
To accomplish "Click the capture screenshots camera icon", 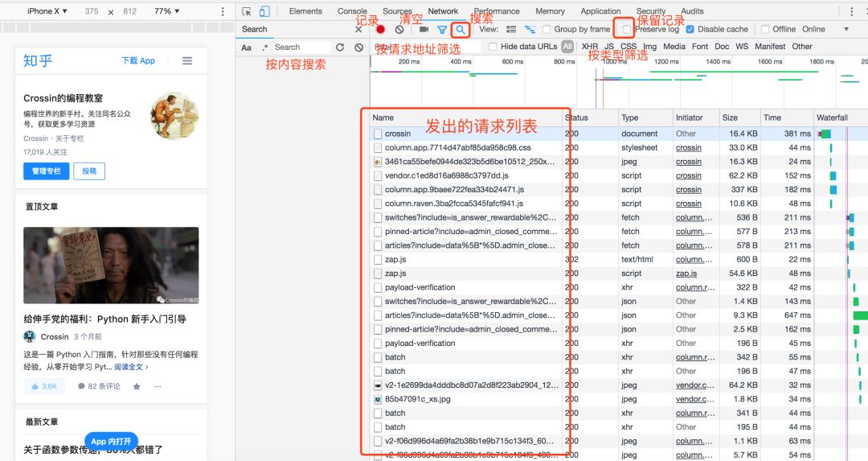I will pos(424,30).
